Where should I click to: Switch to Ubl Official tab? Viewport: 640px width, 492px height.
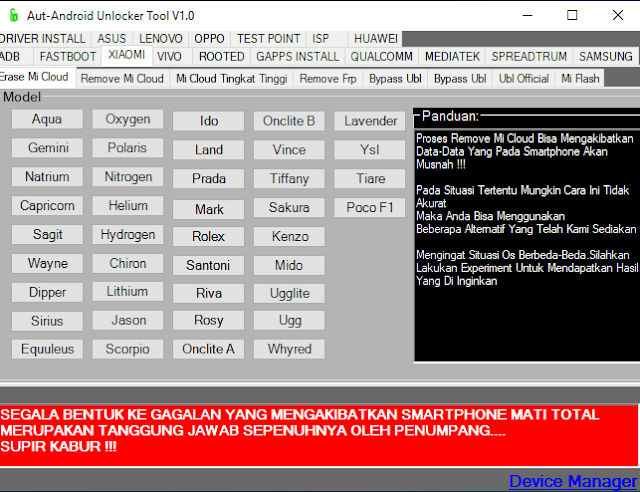click(524, 78)
